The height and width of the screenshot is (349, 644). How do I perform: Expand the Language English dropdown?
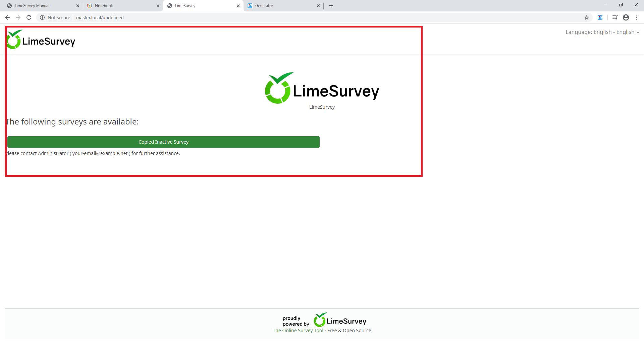click(x=602, y=32)
